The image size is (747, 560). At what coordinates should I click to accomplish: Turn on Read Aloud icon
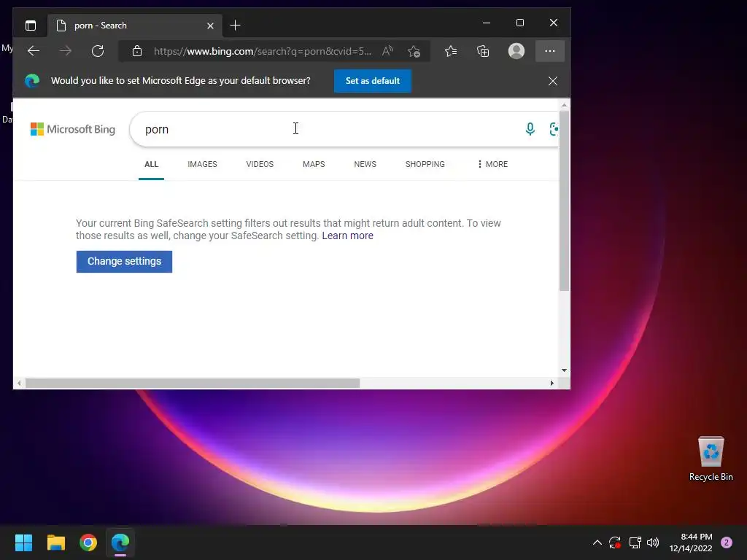388,51
